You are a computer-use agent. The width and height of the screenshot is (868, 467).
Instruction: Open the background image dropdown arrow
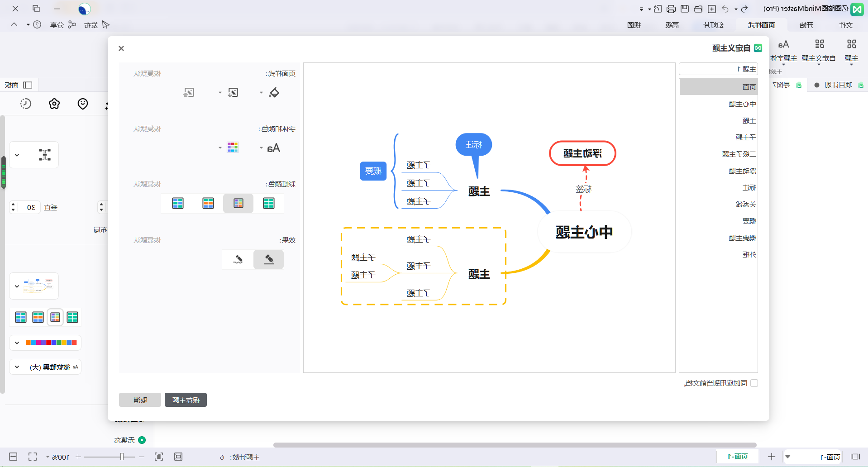(220, 93)
